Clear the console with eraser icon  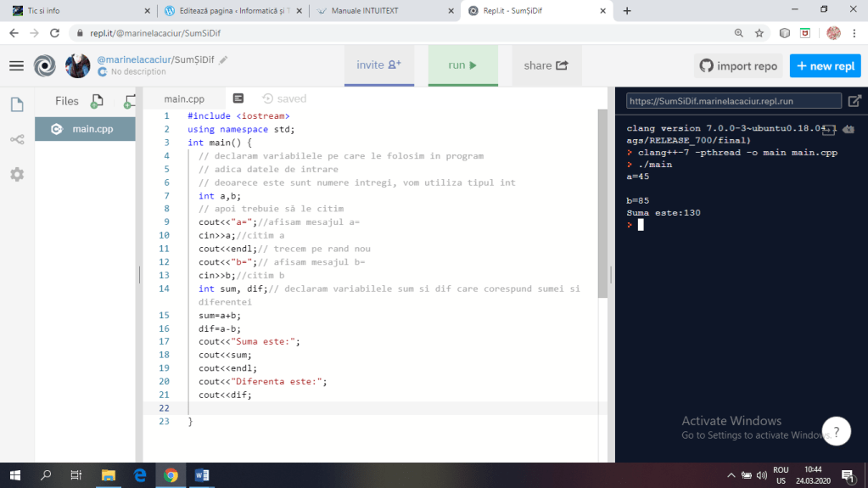[x=848, y=129]
